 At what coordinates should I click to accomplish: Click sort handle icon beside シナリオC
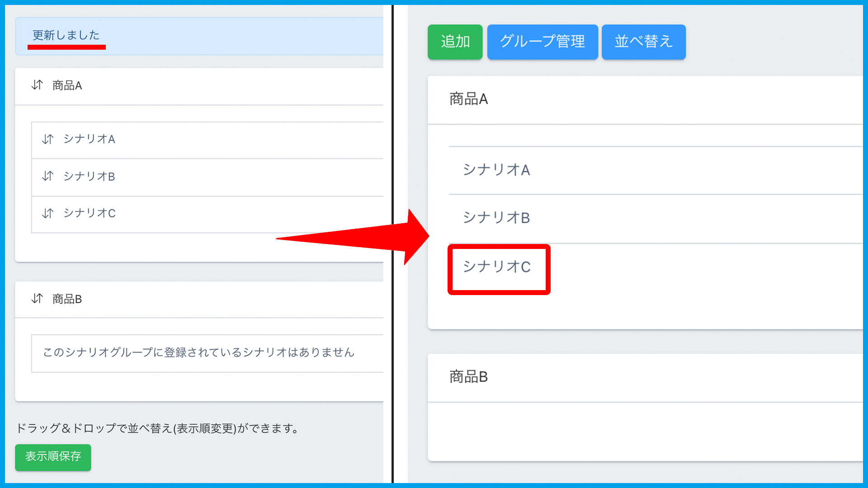tap(48, 213)
